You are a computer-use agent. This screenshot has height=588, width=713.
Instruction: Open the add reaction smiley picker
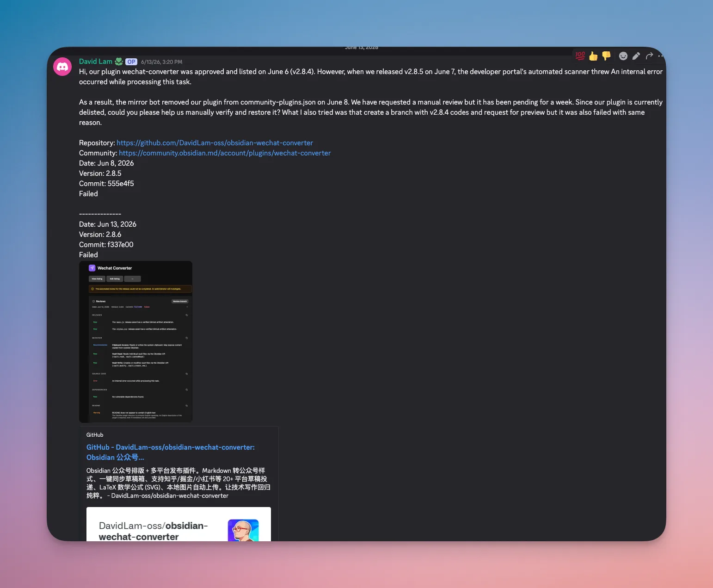[623, 56]
